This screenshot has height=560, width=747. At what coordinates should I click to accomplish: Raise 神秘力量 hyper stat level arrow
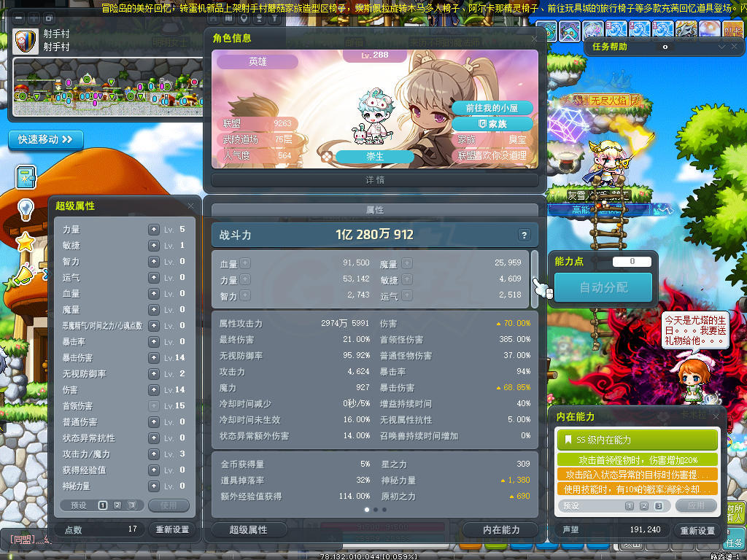click(x=153, y=486)
